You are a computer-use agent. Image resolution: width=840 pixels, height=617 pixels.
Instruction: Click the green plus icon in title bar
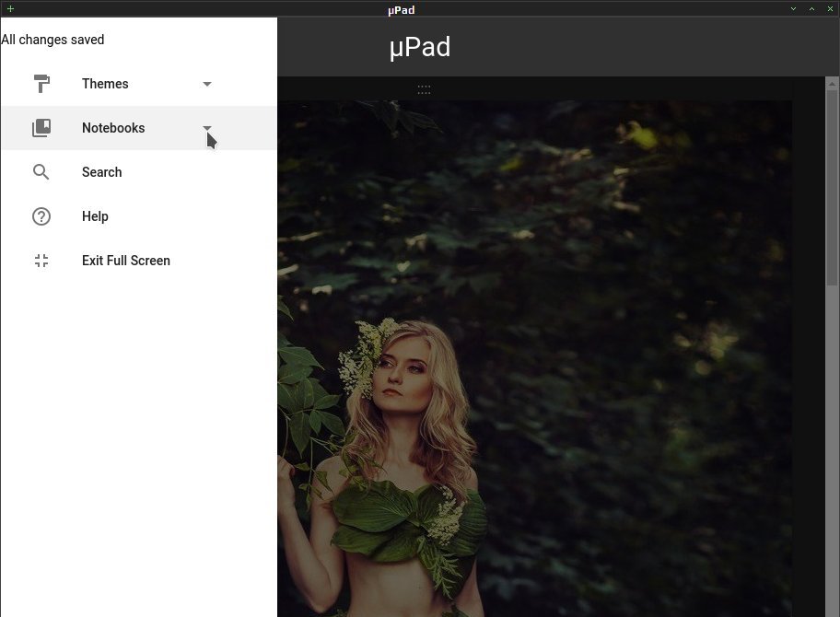[x=10, y=8]
